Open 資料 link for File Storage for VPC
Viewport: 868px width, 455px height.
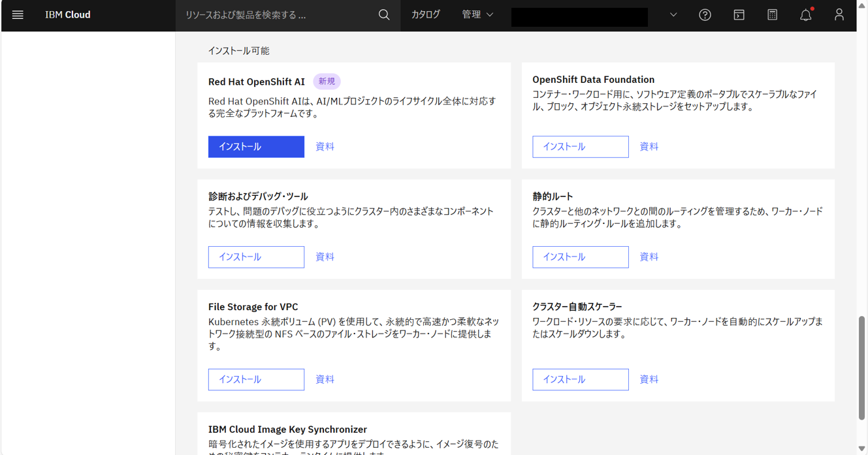325,379
